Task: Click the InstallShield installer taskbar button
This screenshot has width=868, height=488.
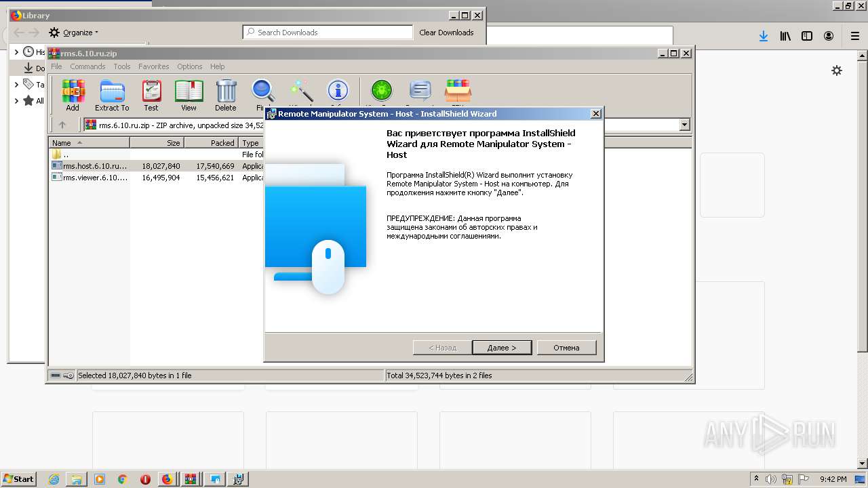Action: click(x=238, y=479)
